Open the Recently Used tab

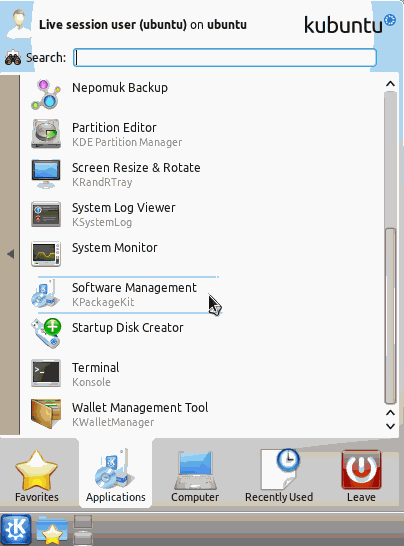(279, 476)
